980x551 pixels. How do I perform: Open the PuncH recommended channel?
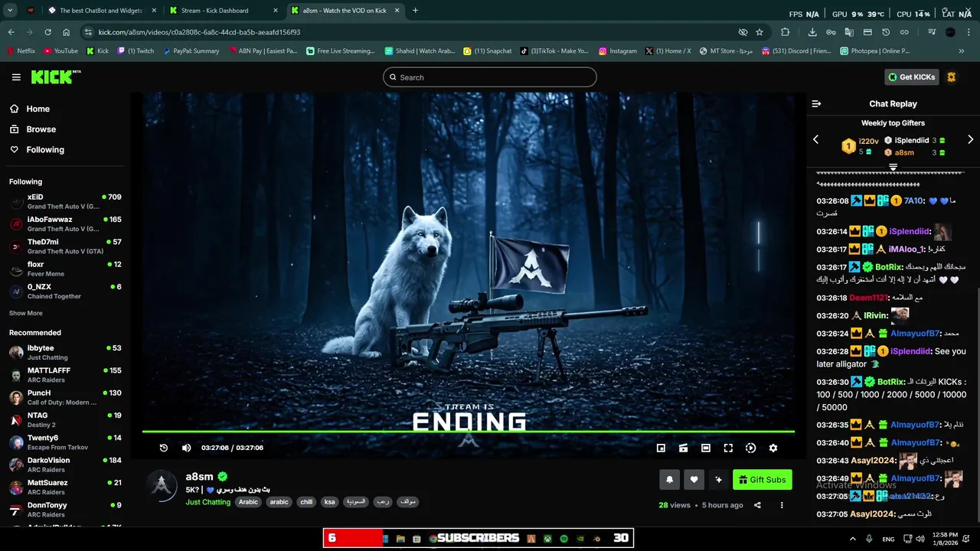tap(65, 397)
